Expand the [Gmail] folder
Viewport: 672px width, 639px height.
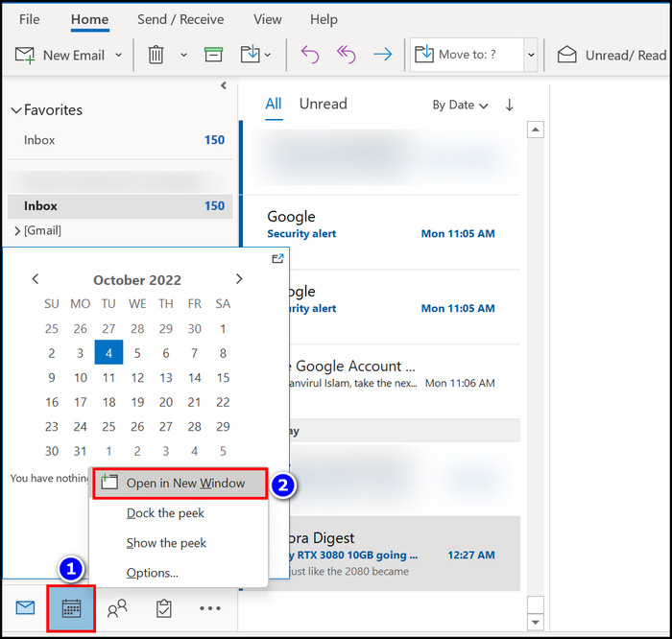(x=17, y=230)
